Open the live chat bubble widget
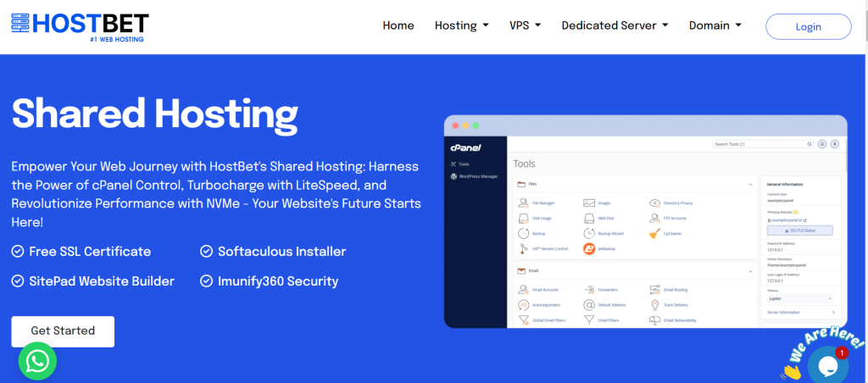 click(x=828, y=366)
